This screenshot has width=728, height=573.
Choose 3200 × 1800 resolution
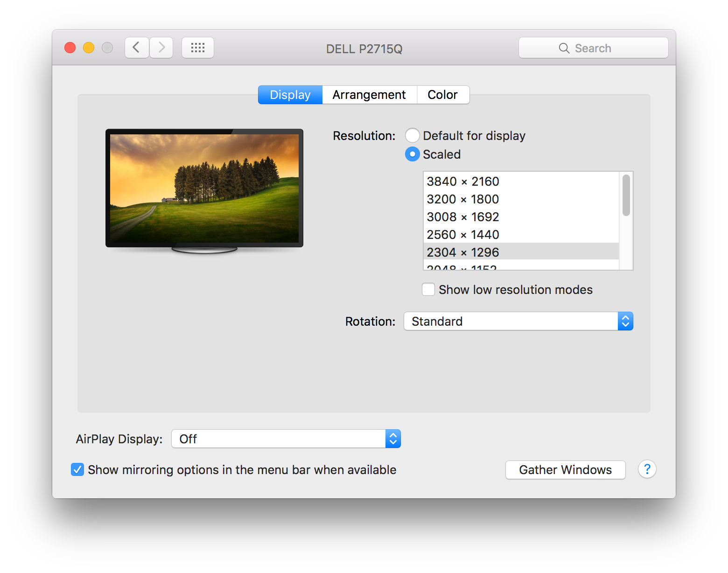click(x=521, y=199)
